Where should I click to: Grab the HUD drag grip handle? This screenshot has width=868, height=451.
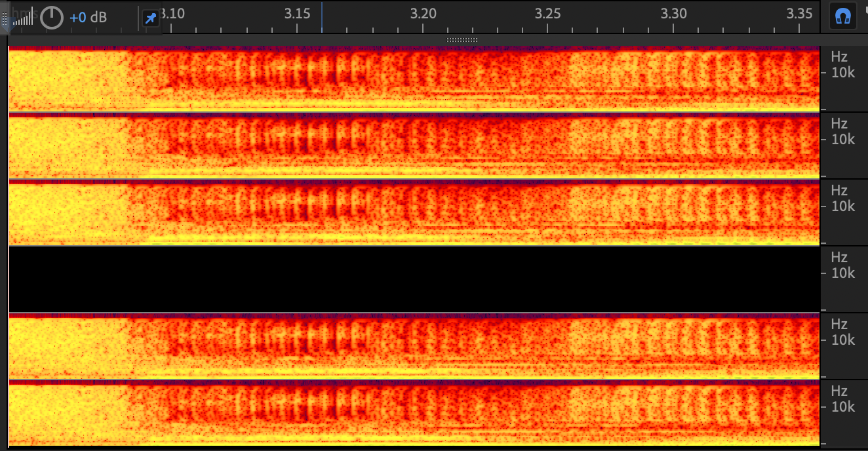(x=5, y=18)
